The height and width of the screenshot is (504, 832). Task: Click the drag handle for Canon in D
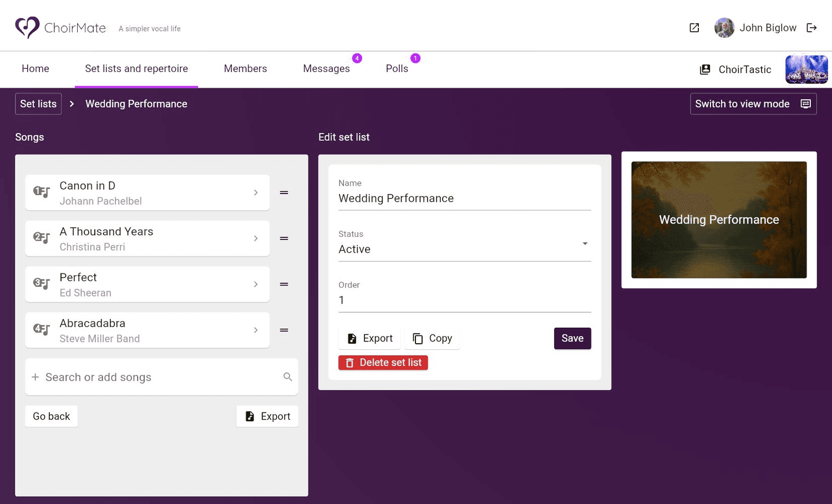point(284,192)
